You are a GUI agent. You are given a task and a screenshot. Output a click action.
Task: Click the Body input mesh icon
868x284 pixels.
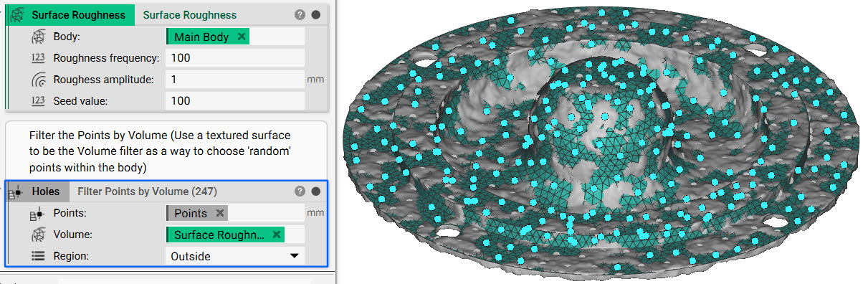(38, 37)
